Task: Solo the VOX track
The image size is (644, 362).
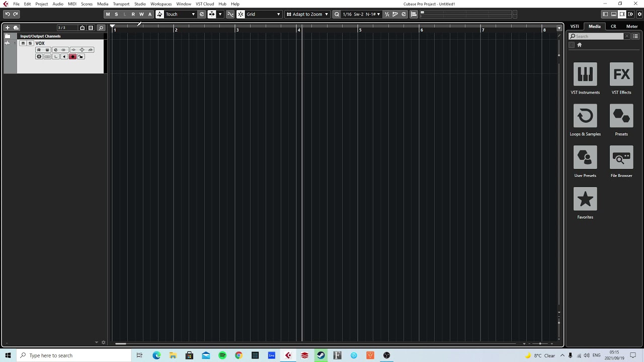Action: coord(30,43)
